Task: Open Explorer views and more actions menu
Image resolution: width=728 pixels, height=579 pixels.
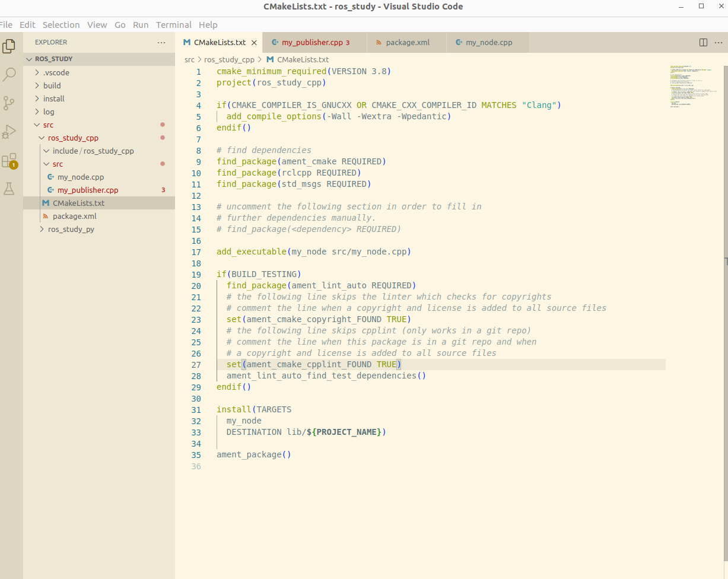Action: click(x=161, y=43)
